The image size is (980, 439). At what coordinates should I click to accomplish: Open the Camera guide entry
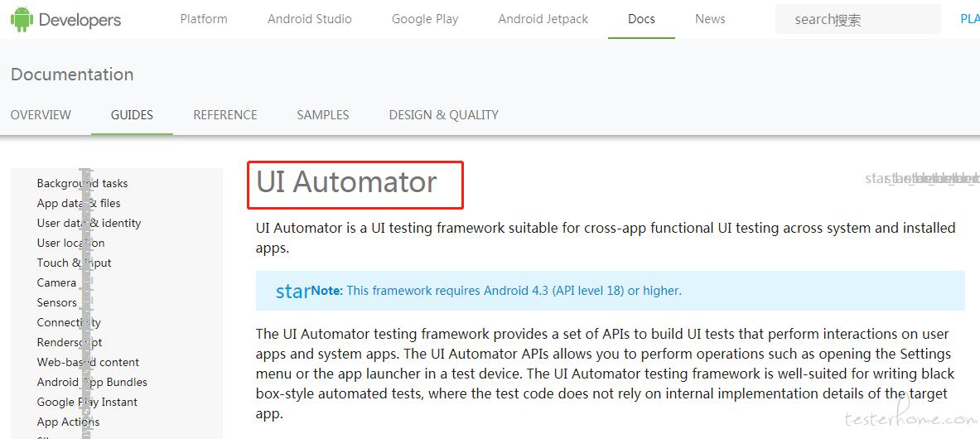pyautogui.click(x=56, y=282)
